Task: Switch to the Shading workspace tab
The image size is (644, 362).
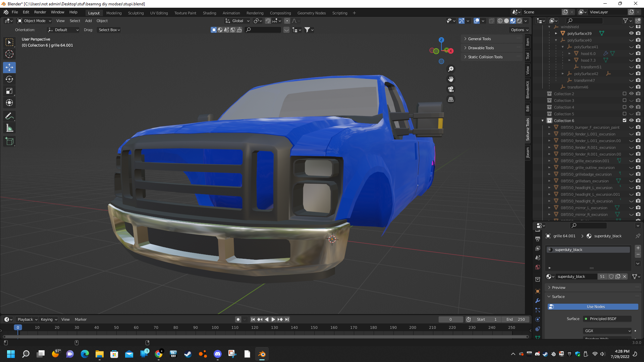Action: tap(209, 13)
